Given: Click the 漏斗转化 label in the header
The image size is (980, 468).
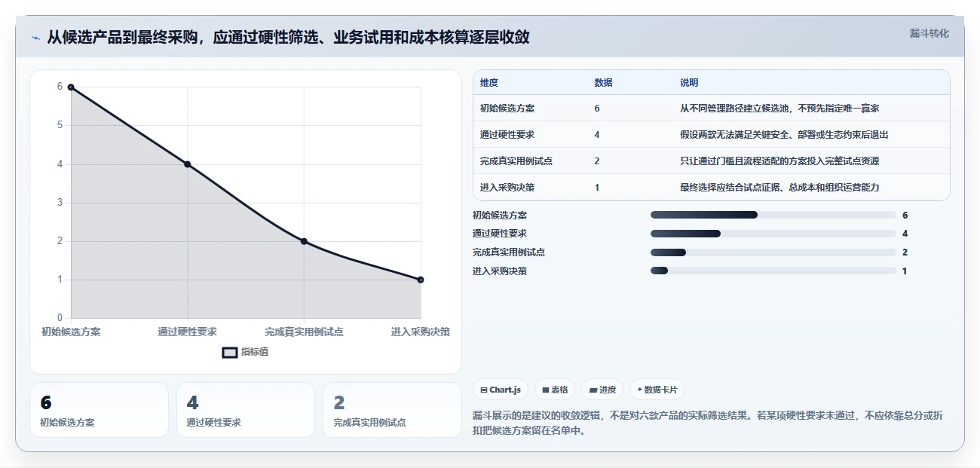Looking at the screenshot, I should pos(929,34).
